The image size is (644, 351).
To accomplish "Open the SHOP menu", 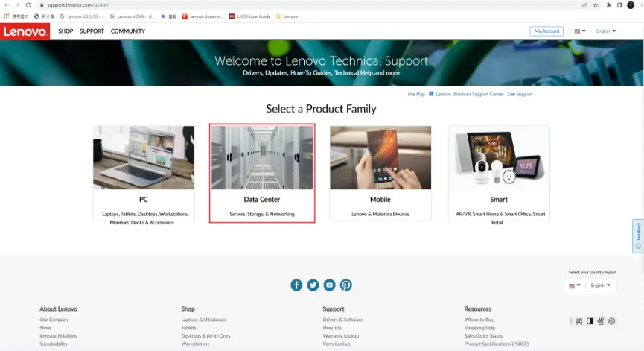I will click(66, 31).
